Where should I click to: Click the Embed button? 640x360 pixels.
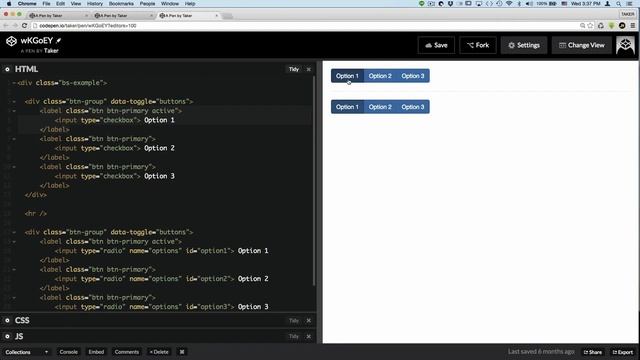point(96,352)
